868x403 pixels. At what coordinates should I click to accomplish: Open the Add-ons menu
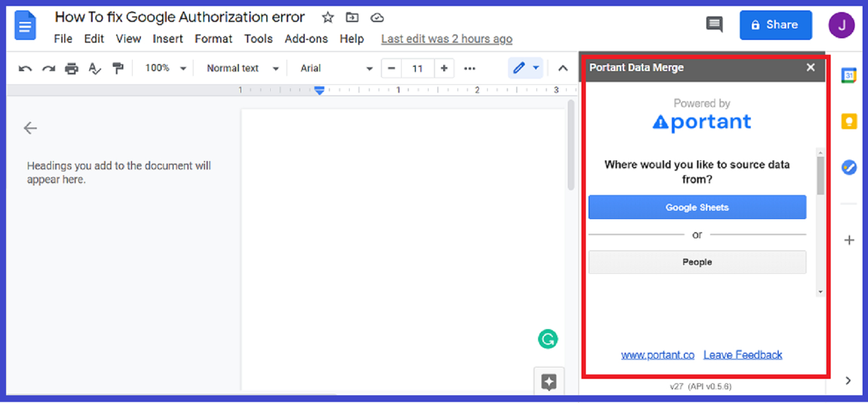306,39
